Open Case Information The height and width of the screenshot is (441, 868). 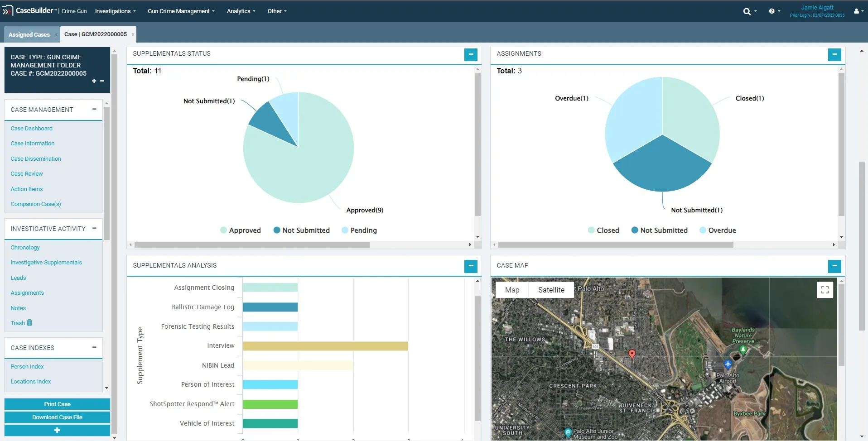point(33,144)
